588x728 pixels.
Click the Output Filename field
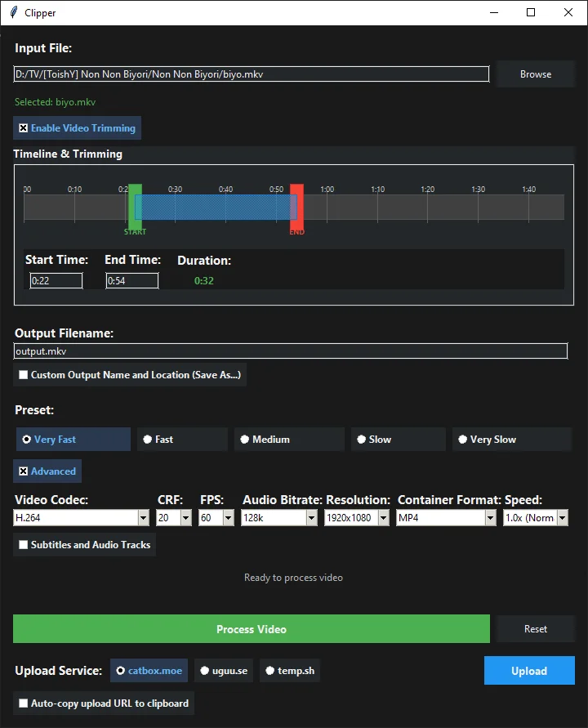coord(291,351)
